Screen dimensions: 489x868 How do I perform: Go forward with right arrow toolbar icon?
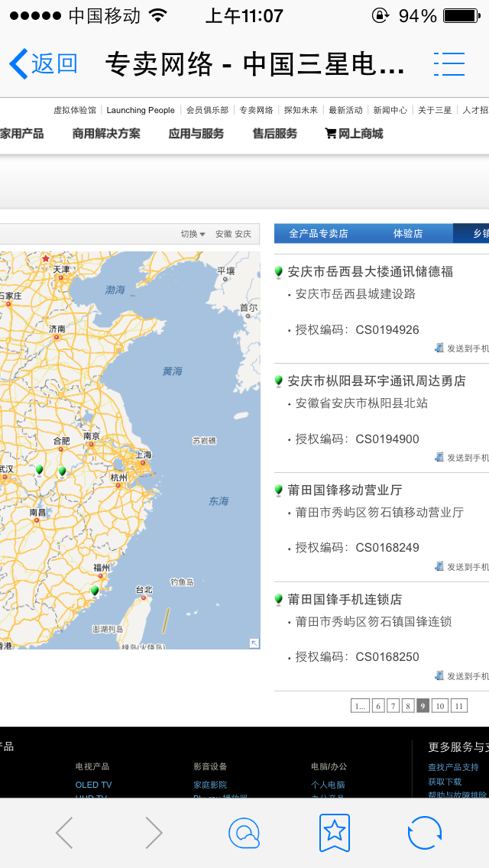tap(154, 831)
